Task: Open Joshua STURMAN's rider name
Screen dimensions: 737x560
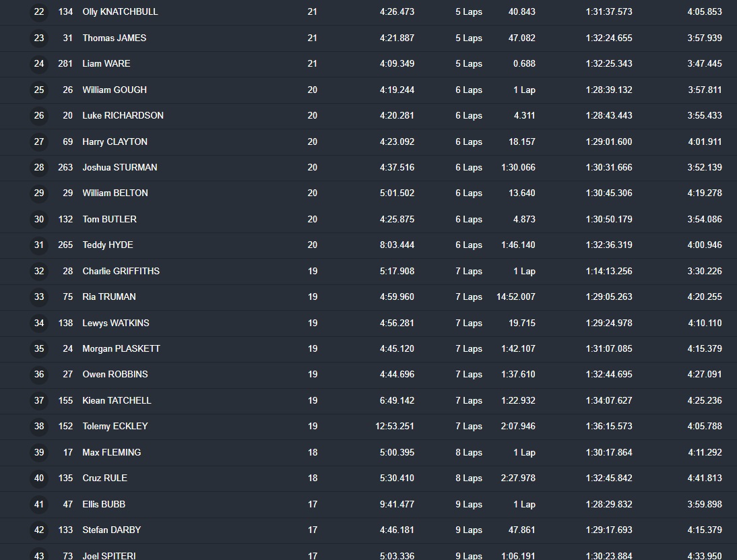Action: 120,167
